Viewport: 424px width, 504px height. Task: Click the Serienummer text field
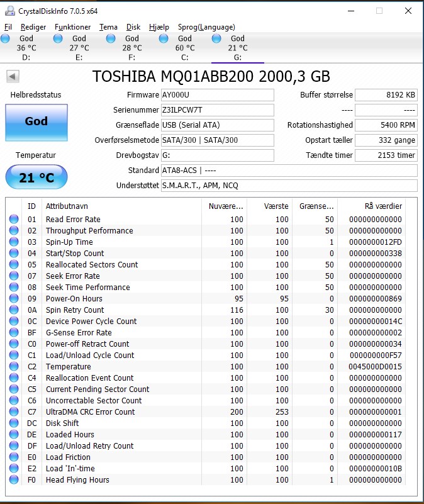coord(217,110)
